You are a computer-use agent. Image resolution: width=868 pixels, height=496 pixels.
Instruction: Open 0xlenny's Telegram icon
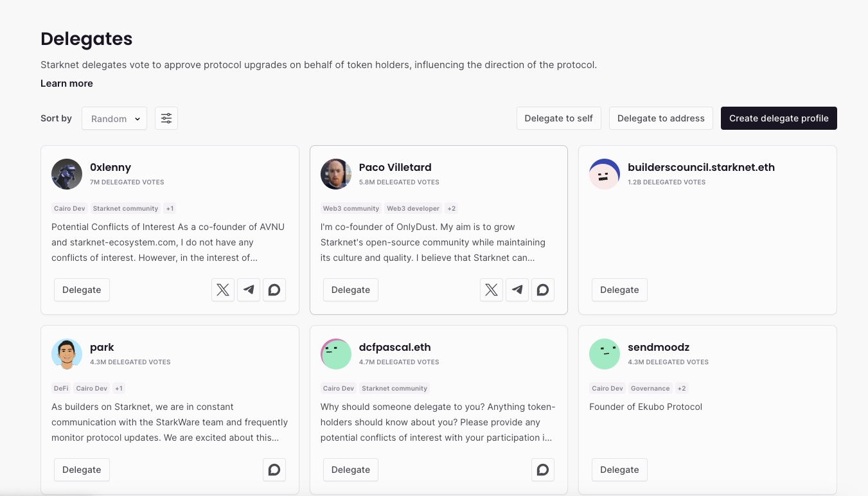click(x=249, y=290)
